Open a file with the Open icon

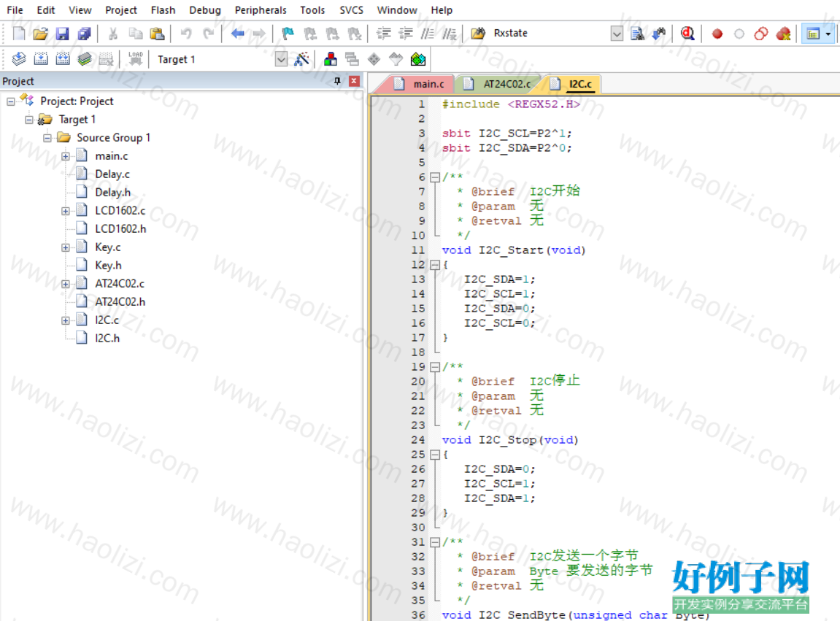point(40,34)
